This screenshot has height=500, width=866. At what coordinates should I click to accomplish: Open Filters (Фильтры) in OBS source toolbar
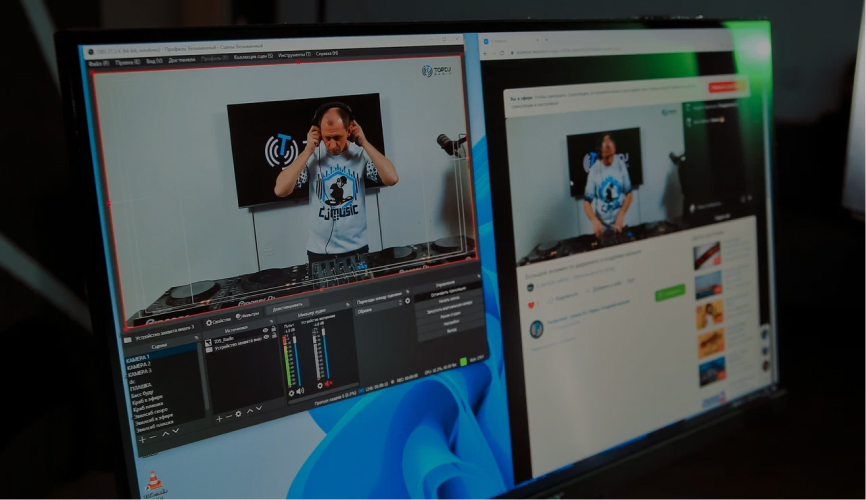(x=247, y=316)
